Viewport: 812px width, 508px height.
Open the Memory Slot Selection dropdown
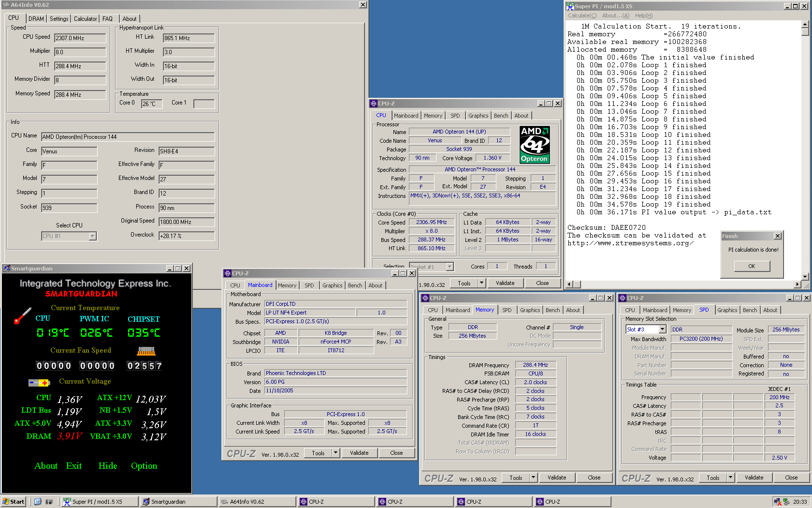pos(662,329)
